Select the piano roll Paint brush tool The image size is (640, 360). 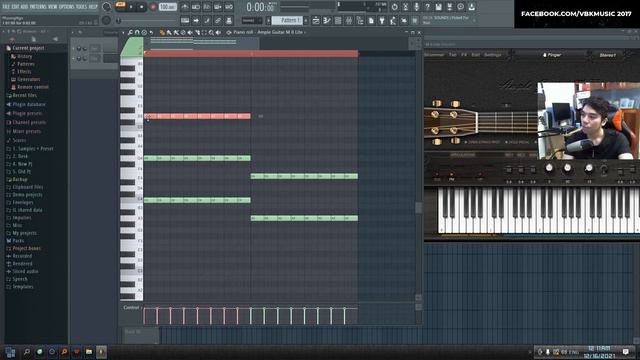click(x=169, y=32)
